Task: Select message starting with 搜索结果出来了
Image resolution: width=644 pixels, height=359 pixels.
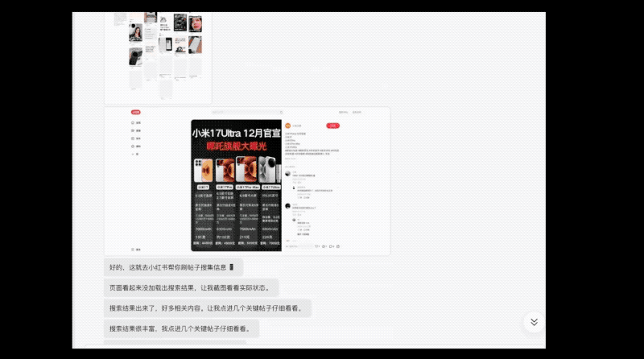Action: (x=208, y=307)
